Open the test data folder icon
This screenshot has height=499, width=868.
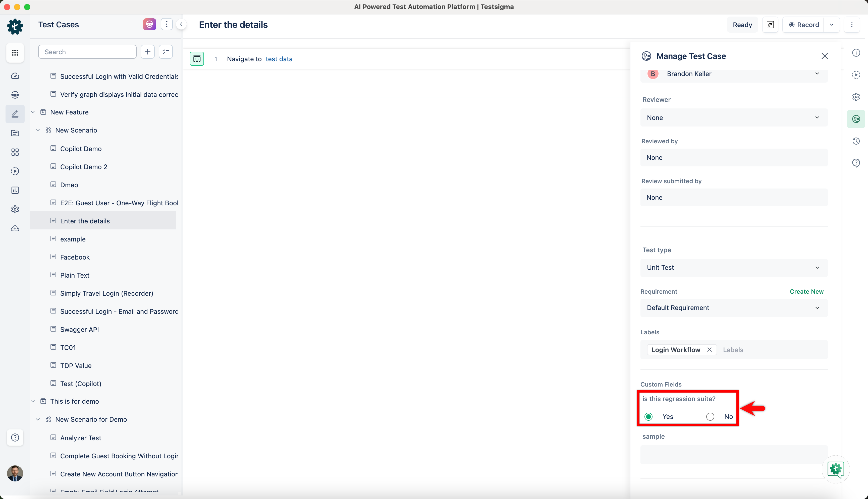pyautogui.click(x=15, y=133)
